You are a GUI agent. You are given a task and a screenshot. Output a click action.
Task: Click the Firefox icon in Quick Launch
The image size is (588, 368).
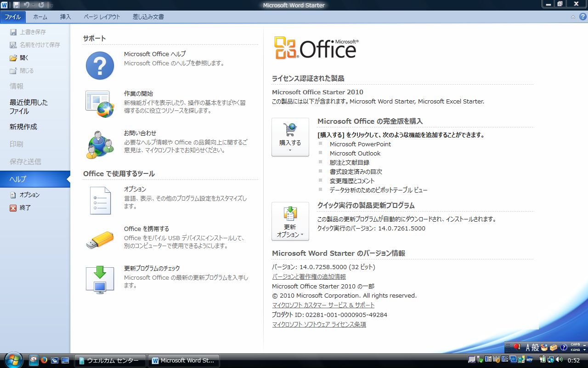coord(44,360)
